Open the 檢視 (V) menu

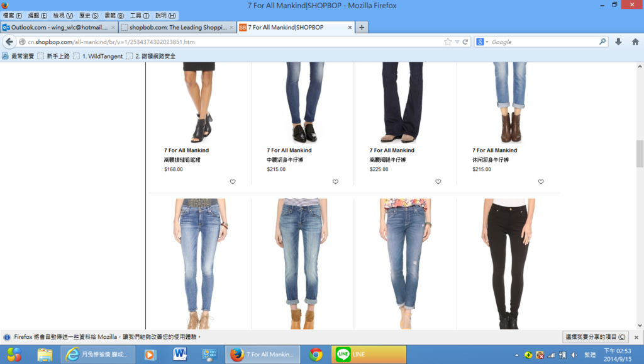pos(63,16)
